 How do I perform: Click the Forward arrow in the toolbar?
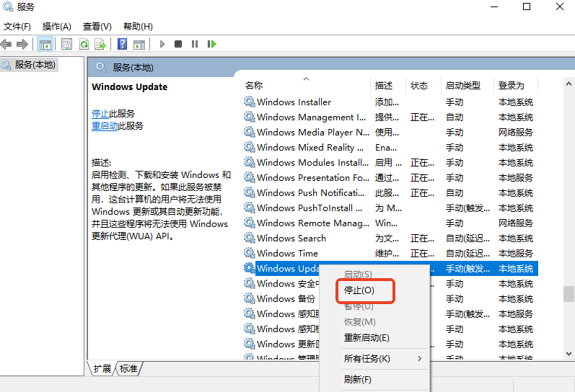click(x=22, y=44)
